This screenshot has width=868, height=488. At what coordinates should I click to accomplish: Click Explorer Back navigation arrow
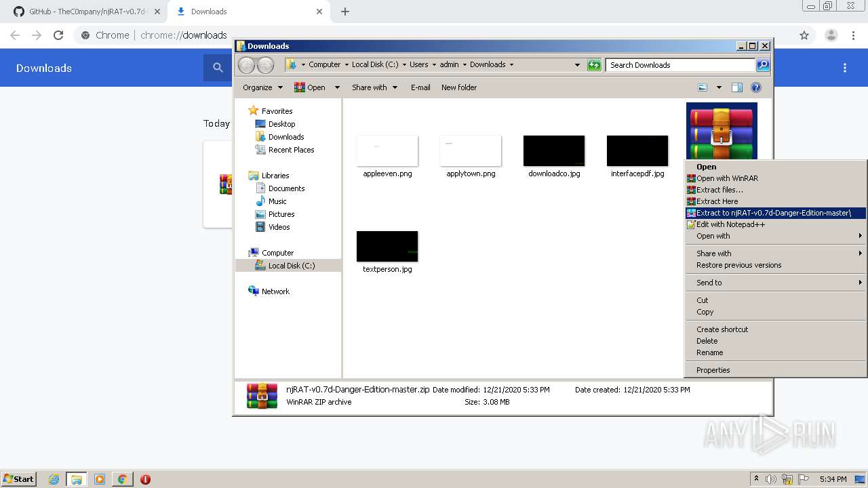[246, 65]
